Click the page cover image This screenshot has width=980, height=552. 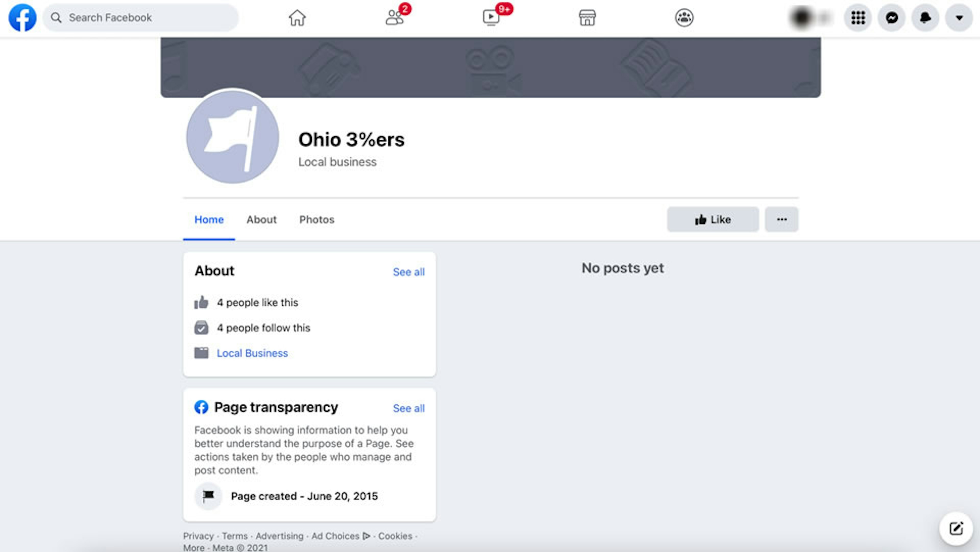tap(490, 67)
